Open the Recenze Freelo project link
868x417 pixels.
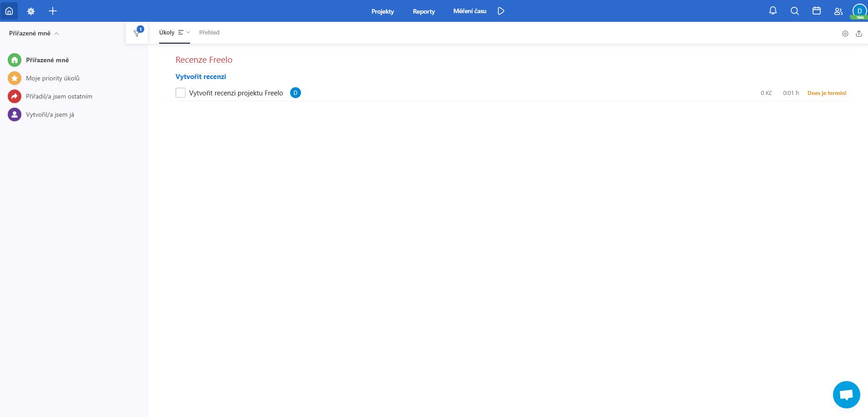pyautogui.click(x=204, y=60)
